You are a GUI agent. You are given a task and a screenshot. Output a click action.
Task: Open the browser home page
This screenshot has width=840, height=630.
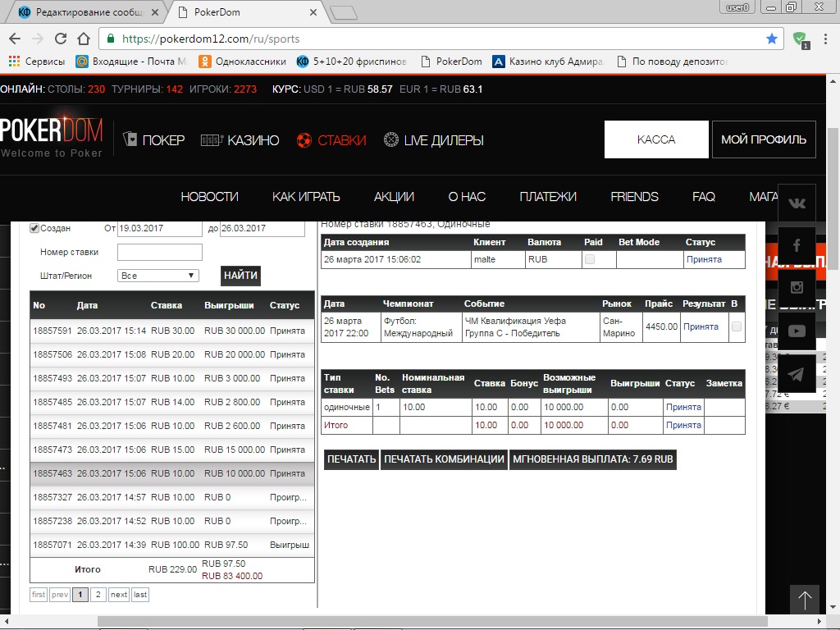pos(84,39)
